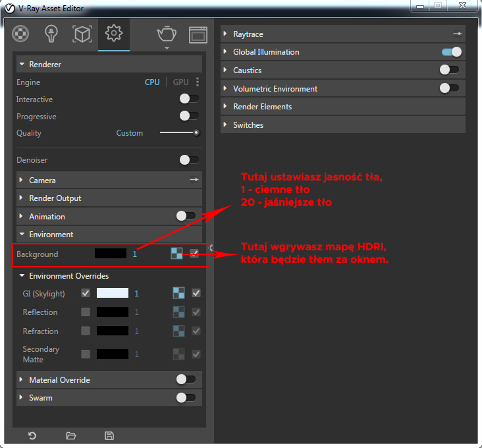Toggle Progressive rendering switch
Image resolution: width=482 pixels, height=448 pixels.
click(189, 116)
